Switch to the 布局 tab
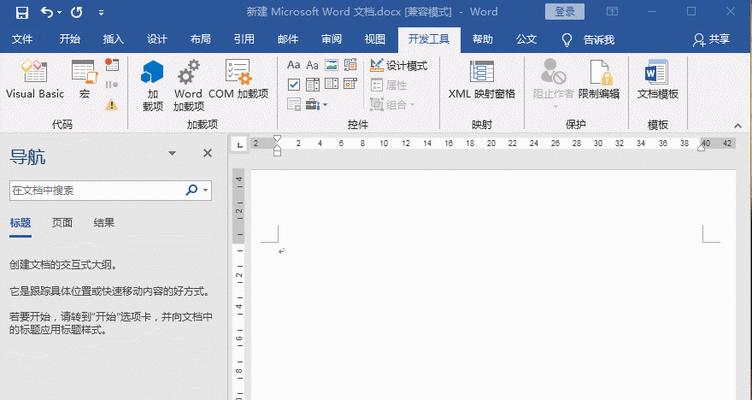 [200, 39]
